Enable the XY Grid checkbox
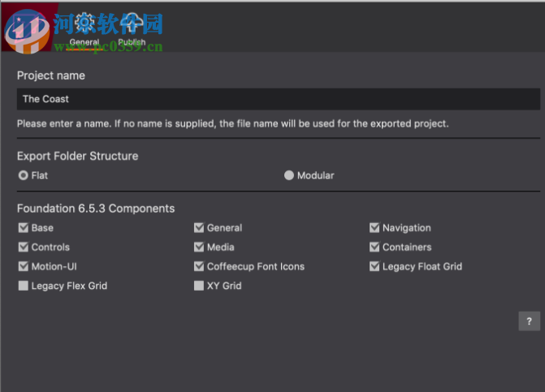The width and height of the screenshot is (545, 392). (199, 286)
